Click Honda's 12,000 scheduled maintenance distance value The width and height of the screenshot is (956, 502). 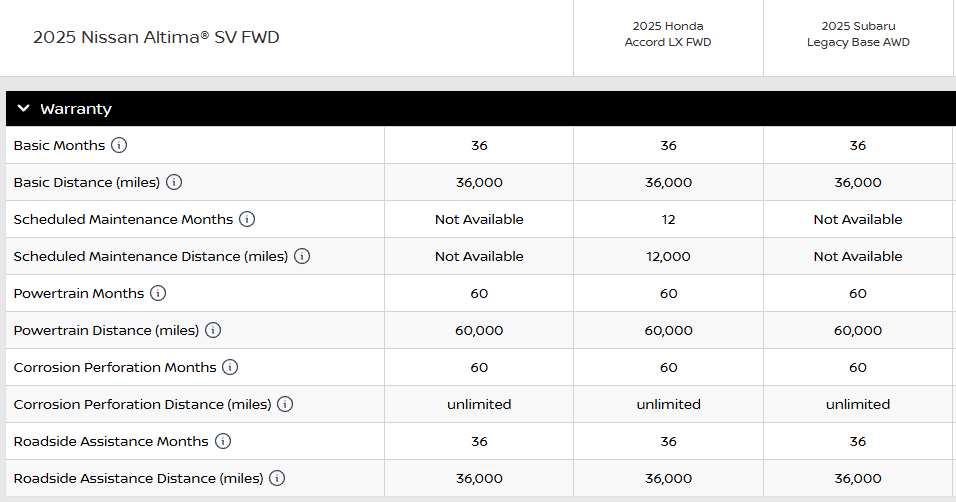point(668,256)
